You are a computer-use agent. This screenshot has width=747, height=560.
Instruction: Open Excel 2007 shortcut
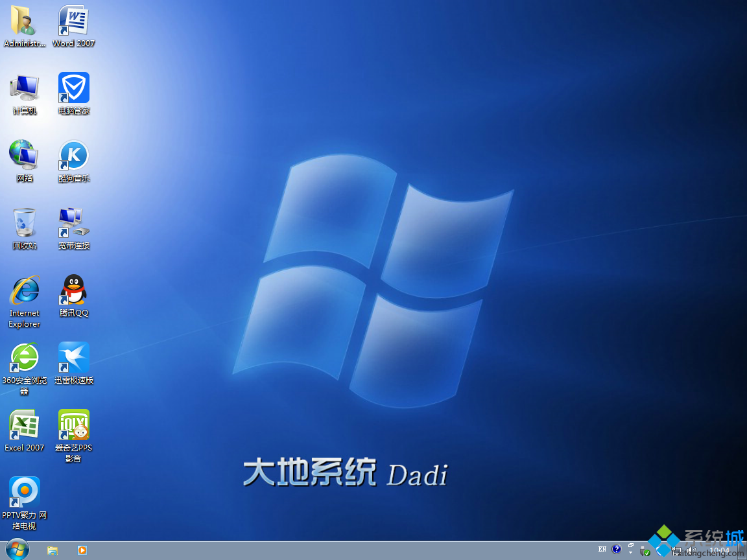point(24,432)
